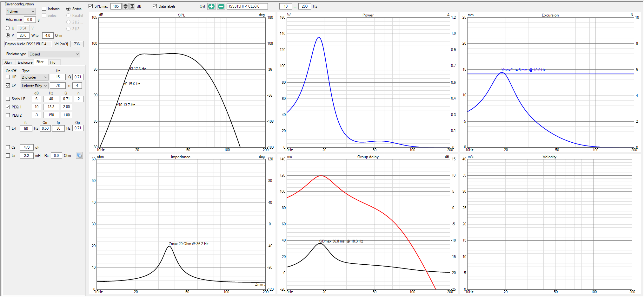Uncheck the PEQ 1 checkbox
Image resolution: width=644 pixels, height=297 pixels.
[8, 107]
